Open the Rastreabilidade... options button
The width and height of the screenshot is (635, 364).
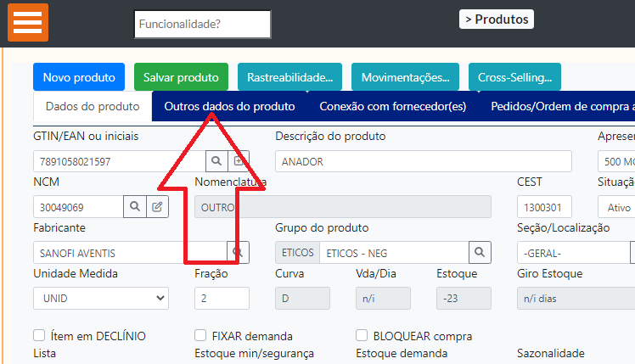[x=289, y=77]
